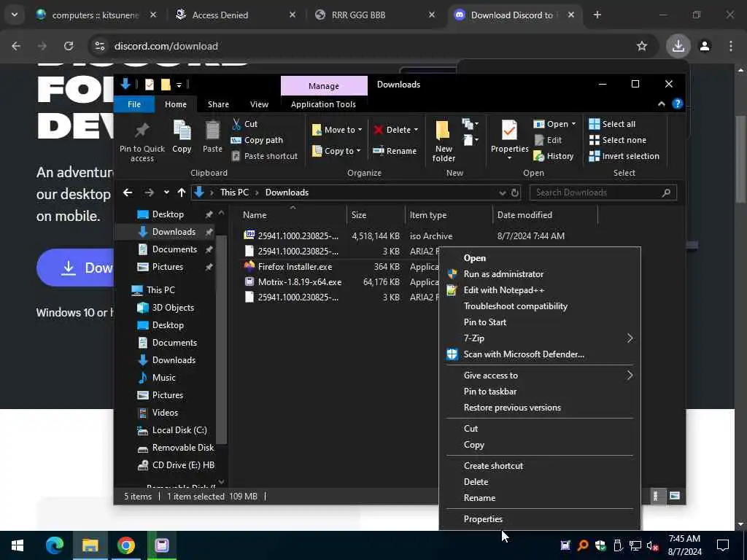Click Select all in the ribbon
This screenshot has width=747, height=560.
pyautogui.click(x=612, y=124)
